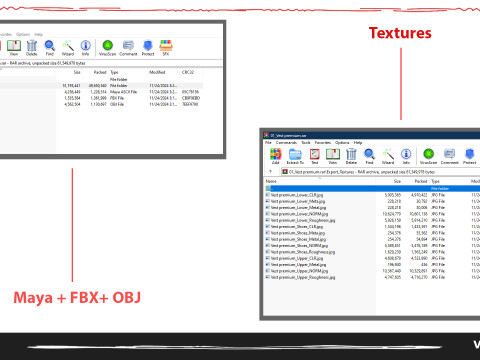Click the View icon in the Maya/FBX/OBJ archive window
This screenshot has width=480, height=360.
pyautogui.click(x=14, y=48)
